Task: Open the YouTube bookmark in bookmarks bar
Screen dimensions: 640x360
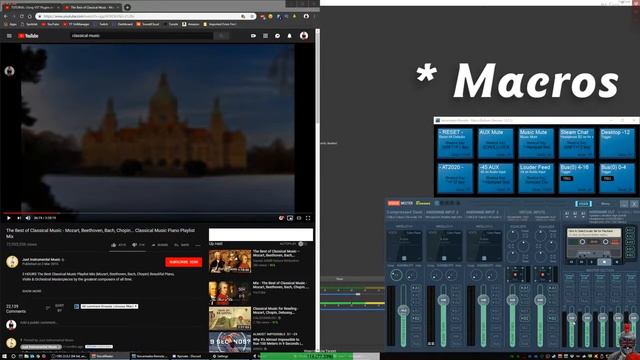Action: (51, 24)
